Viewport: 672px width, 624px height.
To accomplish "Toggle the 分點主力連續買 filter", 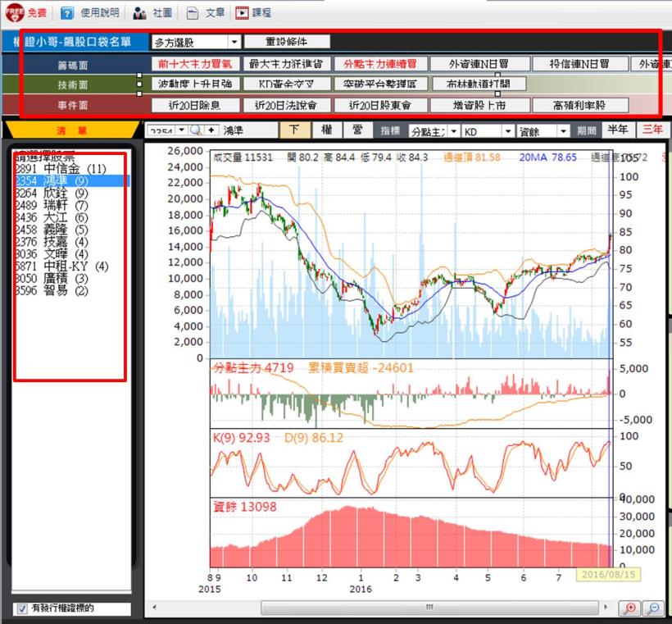I will (x=385, y=63).
